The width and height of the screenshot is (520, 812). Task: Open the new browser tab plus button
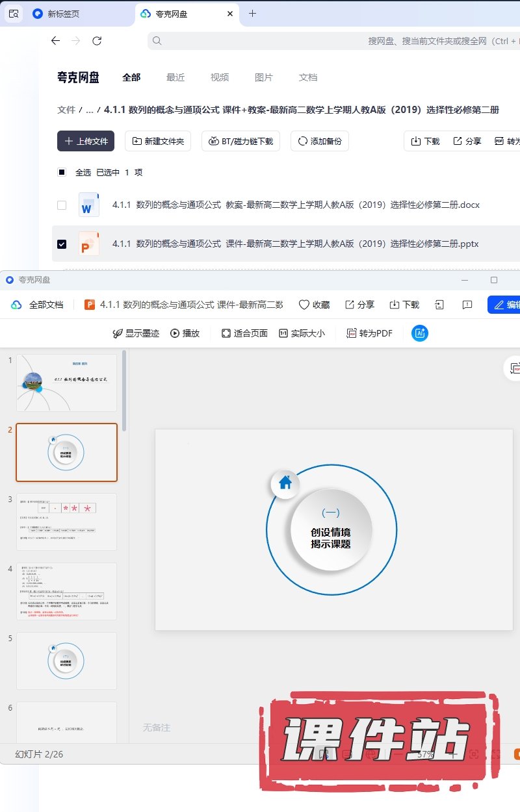point(253,14)
